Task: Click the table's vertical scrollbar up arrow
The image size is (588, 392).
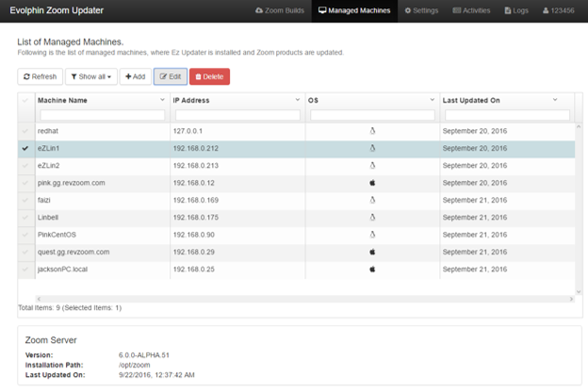Action: tap(579, 127)
